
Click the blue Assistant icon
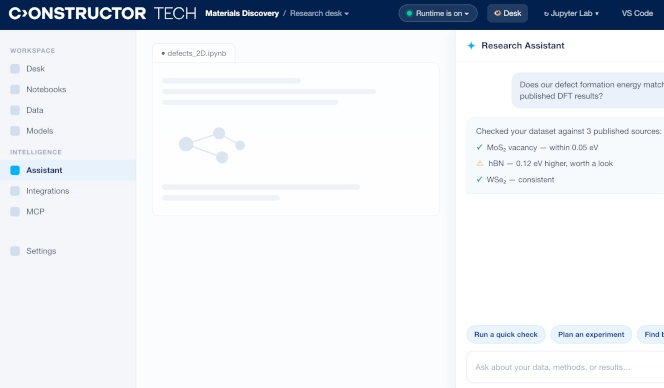pyautogui.click(x=15, y=170)
